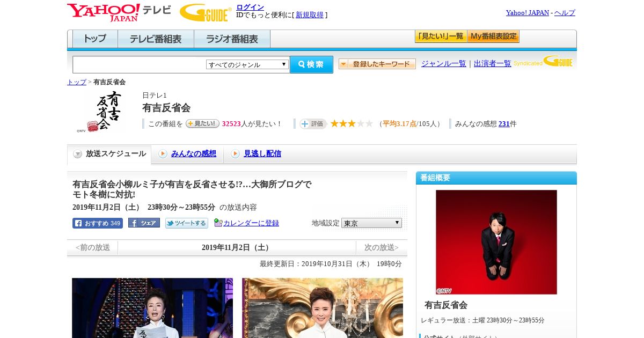This screenshot has width=644, height=338.
Task: Open the 231 impressions count link
Action: pyautogui.click(x=504, y=123)
